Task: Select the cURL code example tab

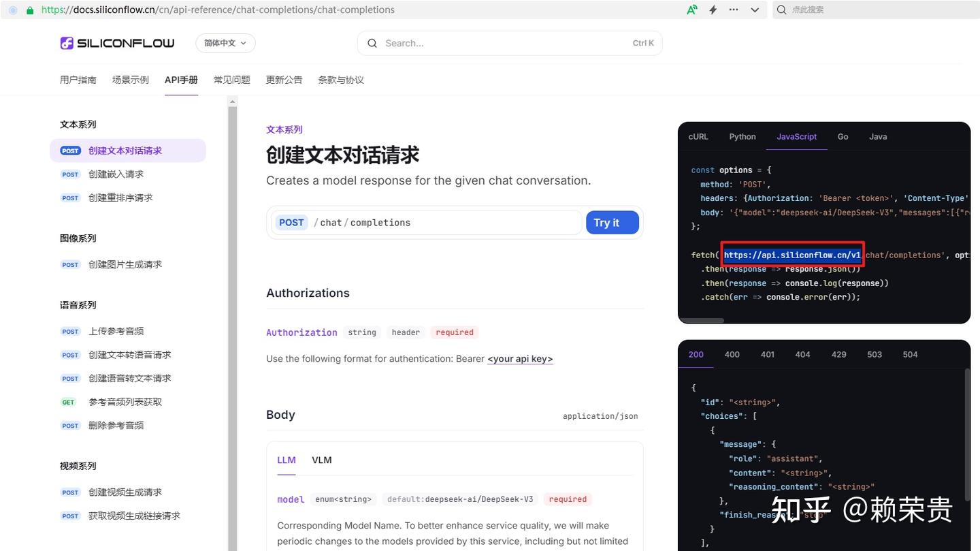Action: (698, 136)
